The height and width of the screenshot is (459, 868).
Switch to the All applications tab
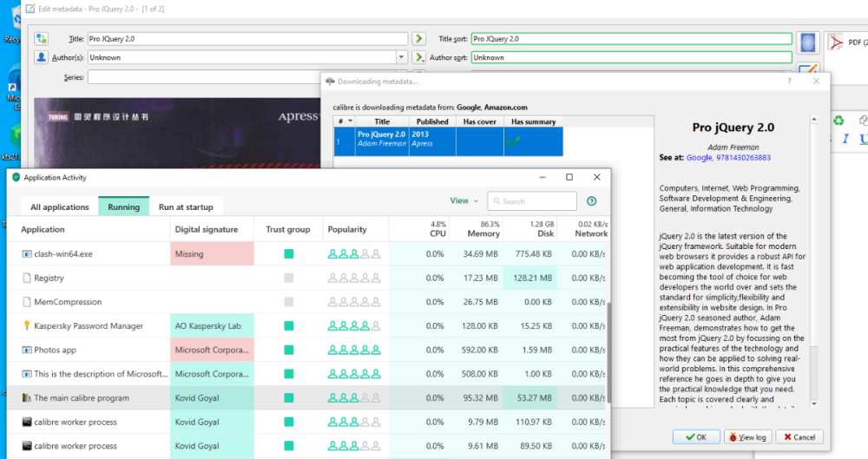pos(60,207)
